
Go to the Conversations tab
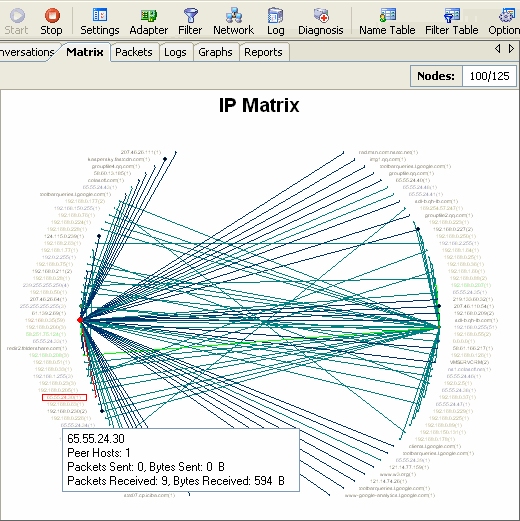point(27,52)
